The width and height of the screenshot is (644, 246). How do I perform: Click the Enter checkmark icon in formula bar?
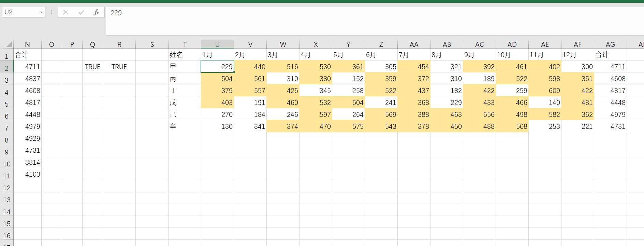point(81,13)
